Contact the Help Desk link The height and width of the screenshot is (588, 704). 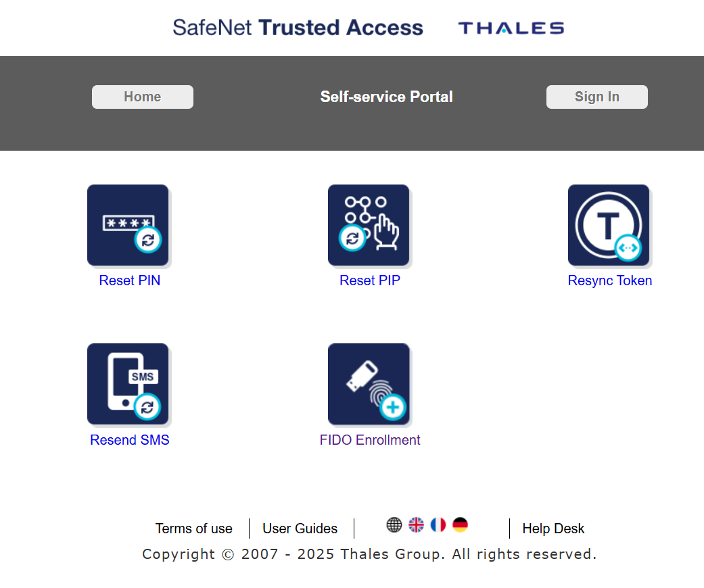553,529
